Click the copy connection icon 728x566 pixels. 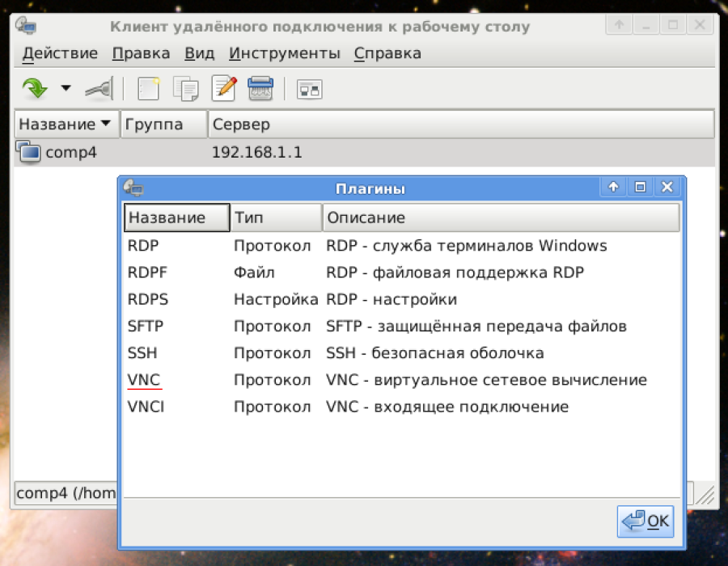click(186, 89)
